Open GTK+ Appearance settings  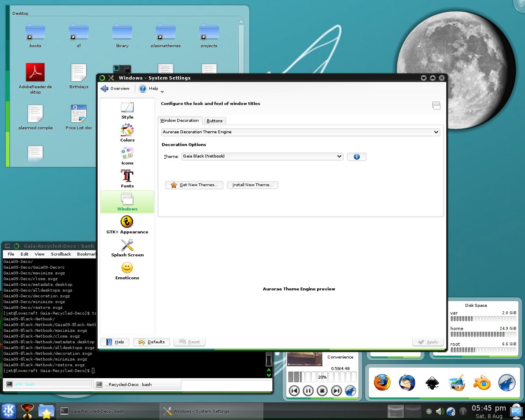[127, 225]
